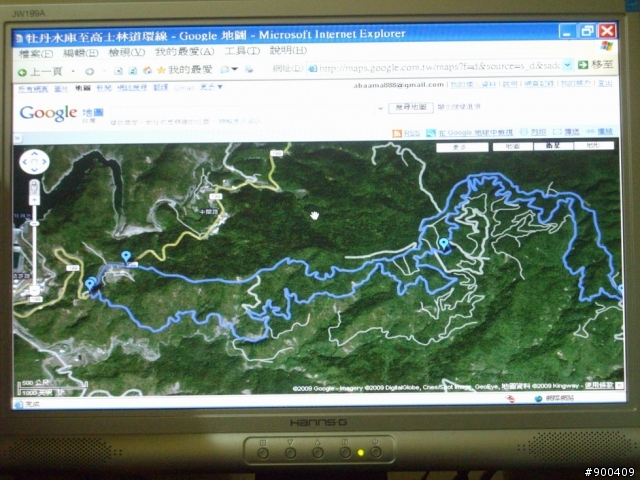The width and height of the screenshot is (640, 480).
Task: Open the 圖片 images link
Action: [x=61, y=89]
